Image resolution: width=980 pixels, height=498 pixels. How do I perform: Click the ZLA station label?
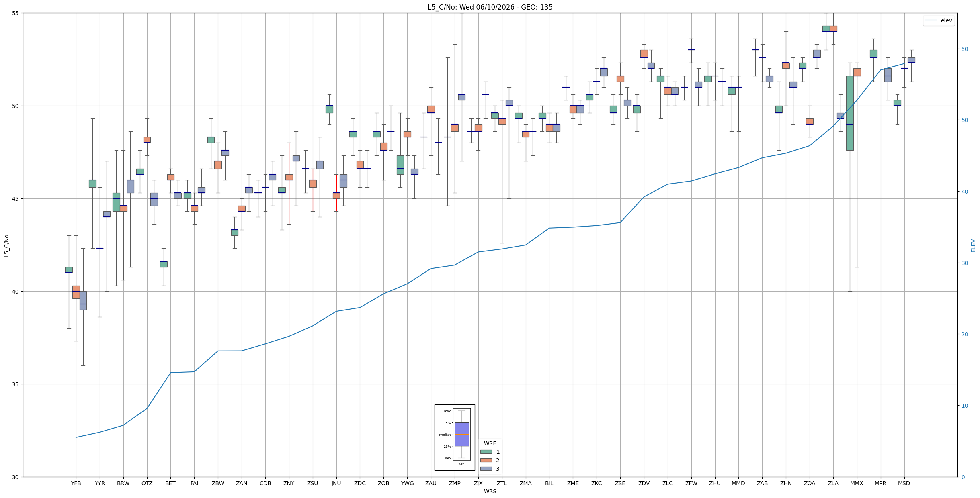click(833, 483)
